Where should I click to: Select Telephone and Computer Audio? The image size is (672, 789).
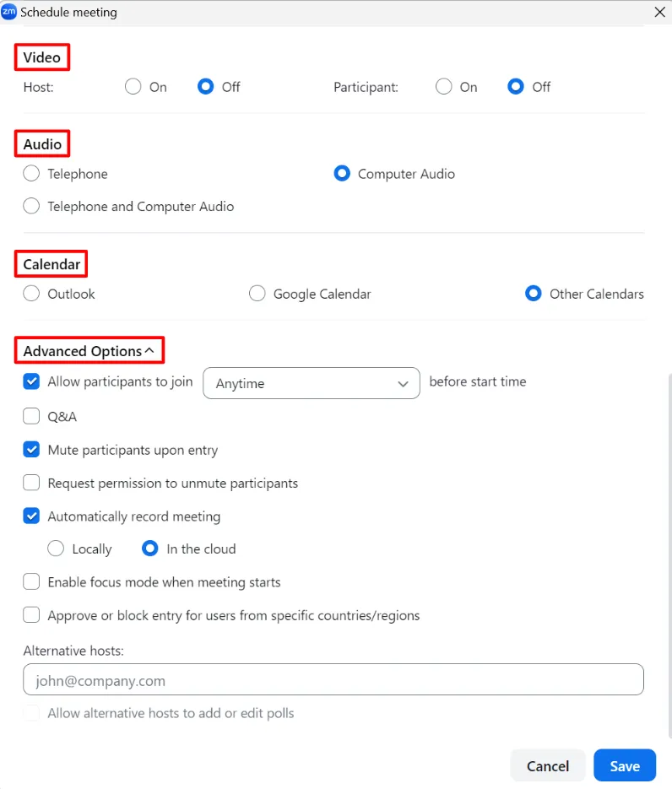31,206
